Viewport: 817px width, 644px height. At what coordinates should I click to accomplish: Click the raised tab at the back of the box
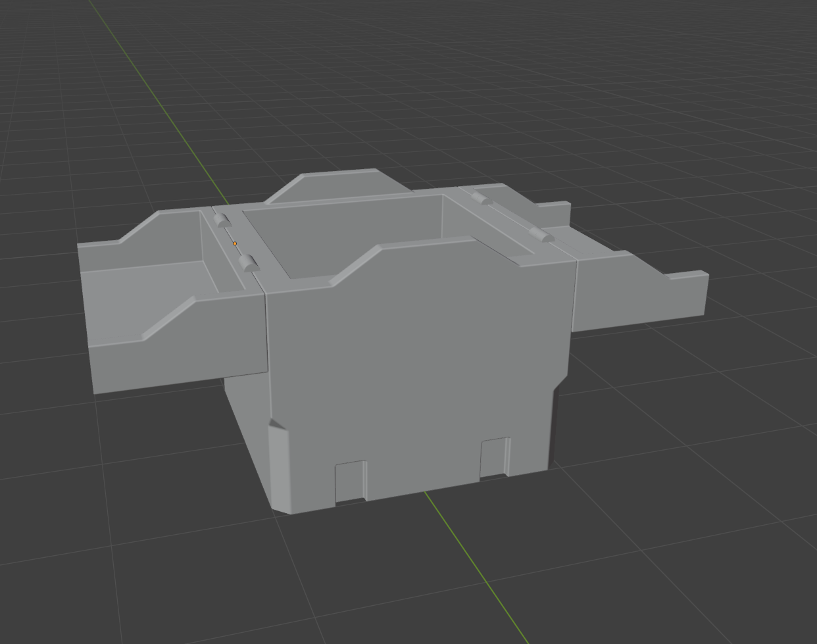(339, 183)
